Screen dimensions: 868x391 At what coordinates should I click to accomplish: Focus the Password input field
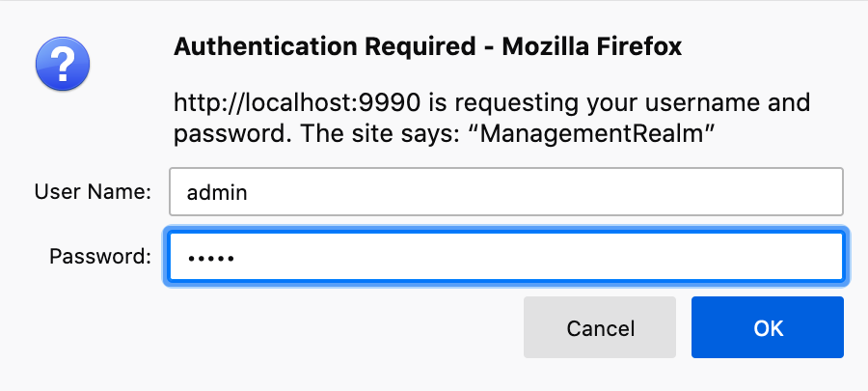pos(506,257)
